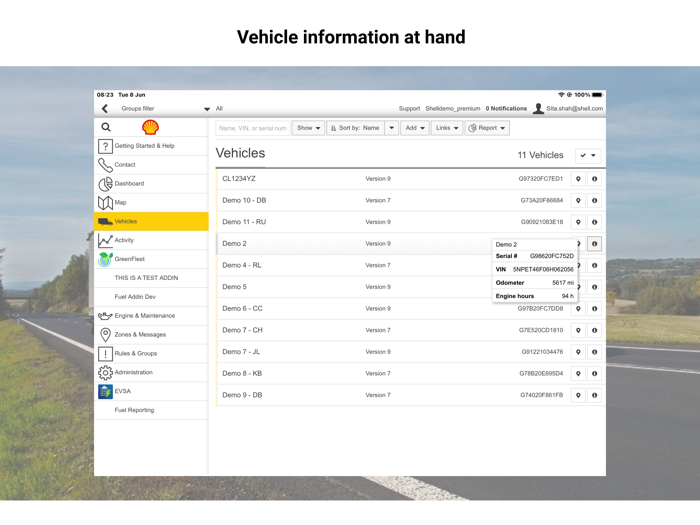Open the Links dropdown

[447, 128]
